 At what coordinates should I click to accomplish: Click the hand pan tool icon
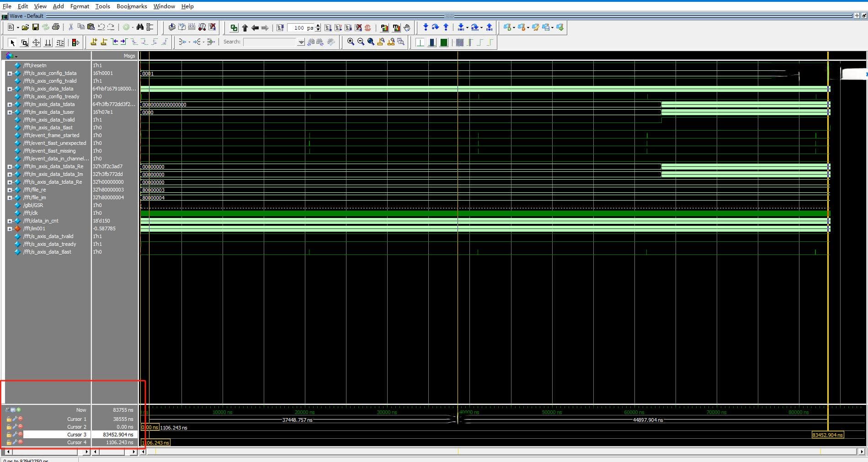click(x=407, y=28)
